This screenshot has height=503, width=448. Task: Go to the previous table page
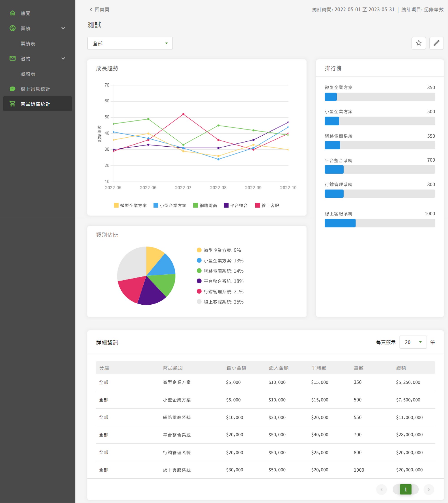click(381, 489)
